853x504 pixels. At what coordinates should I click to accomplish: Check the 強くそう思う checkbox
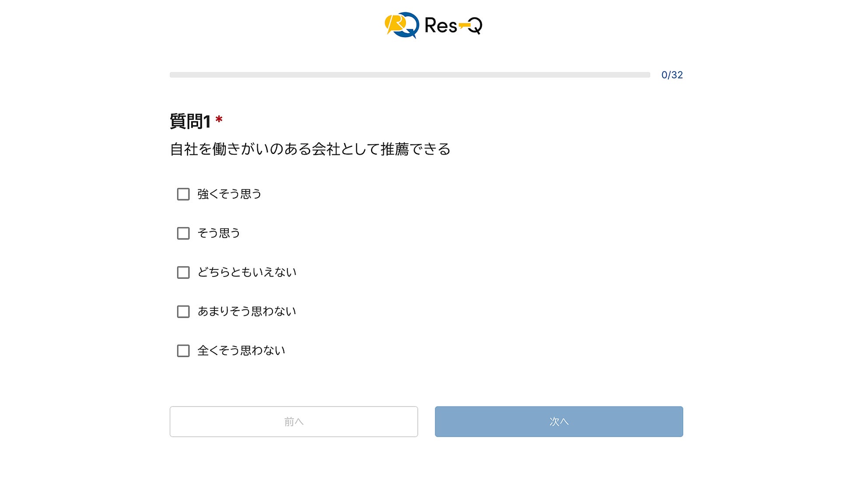click(x=183, y=194)
